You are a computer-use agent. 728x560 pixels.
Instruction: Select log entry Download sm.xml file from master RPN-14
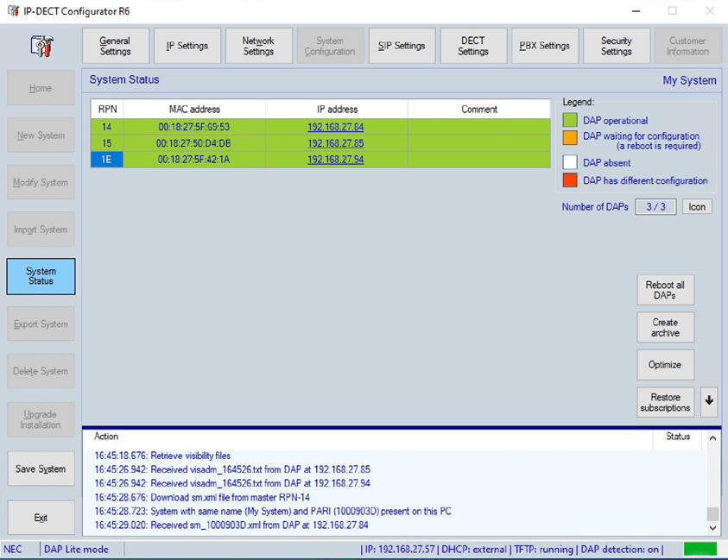pos(202,497)
